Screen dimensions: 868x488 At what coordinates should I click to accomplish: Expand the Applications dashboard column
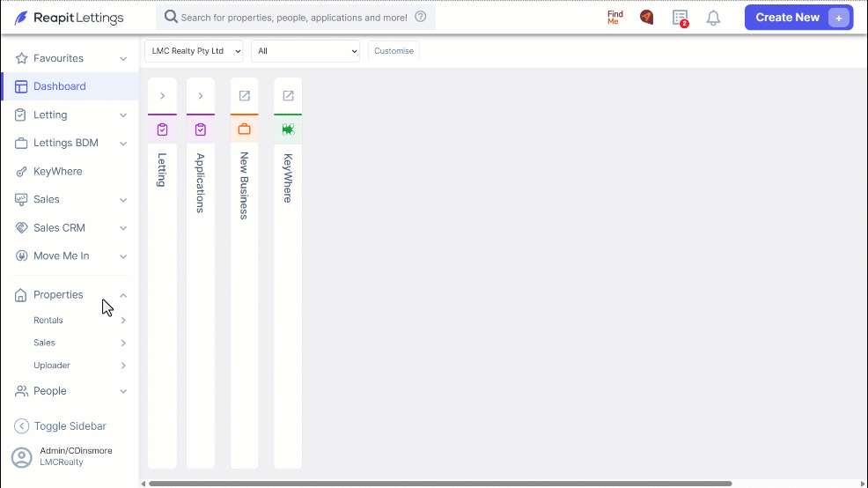coord(201,96)
